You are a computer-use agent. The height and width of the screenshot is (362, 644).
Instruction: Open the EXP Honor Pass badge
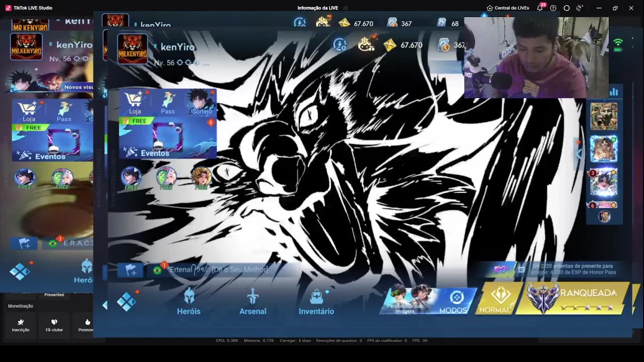[x=501, y=269]
